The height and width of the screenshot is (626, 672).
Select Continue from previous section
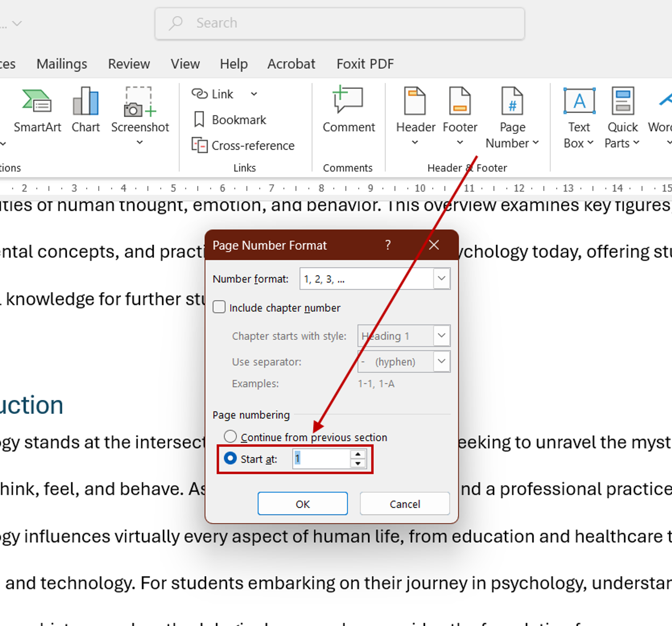(230, 436)
